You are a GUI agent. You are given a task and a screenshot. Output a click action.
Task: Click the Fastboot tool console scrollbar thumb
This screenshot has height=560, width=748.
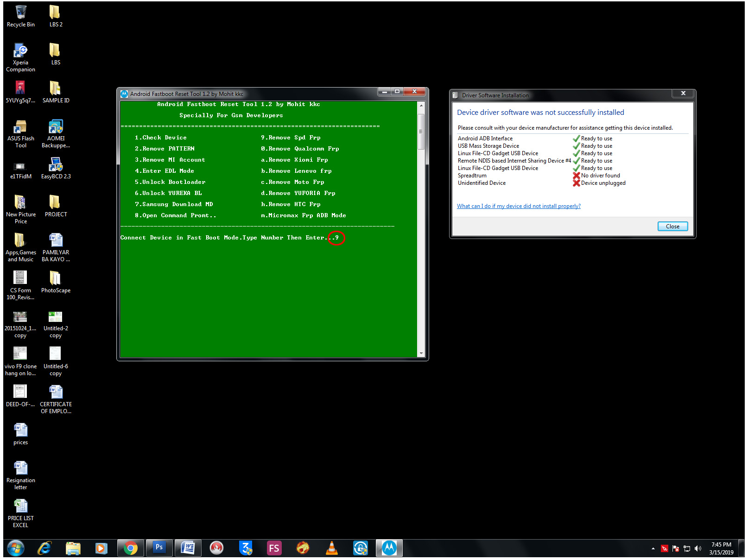coord(421,132)
